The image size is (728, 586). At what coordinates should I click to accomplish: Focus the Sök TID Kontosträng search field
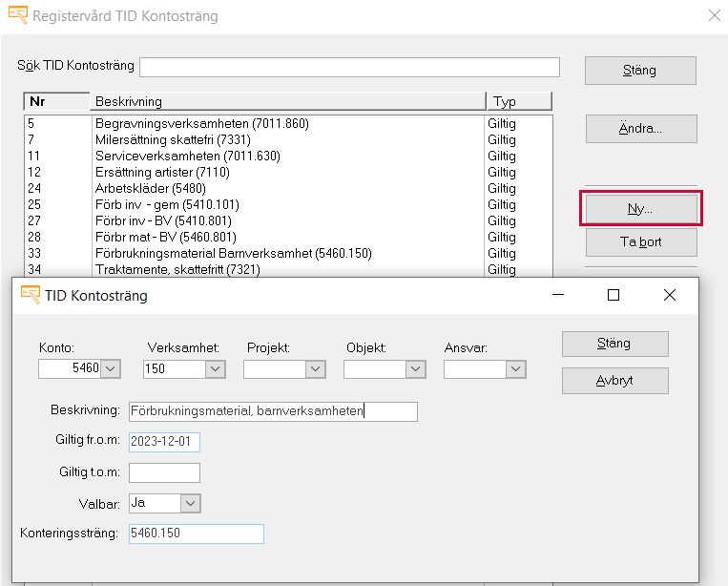(x=349, y=68)
